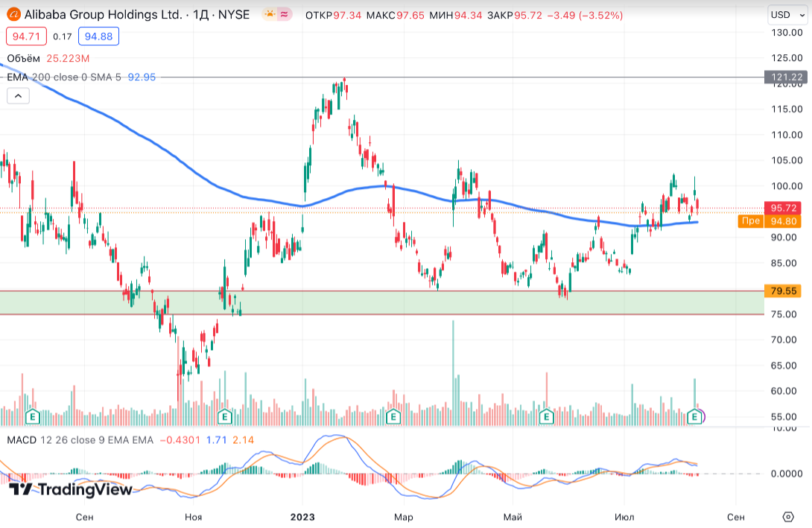Click the 2023 label on time axis
This screenshot has width=812, height=528.
click(302, 517)
